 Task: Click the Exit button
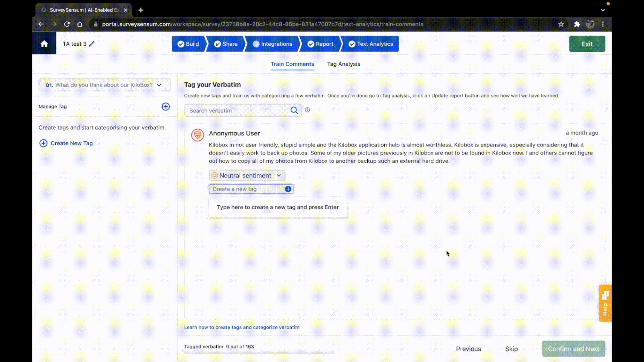[587, 44]
